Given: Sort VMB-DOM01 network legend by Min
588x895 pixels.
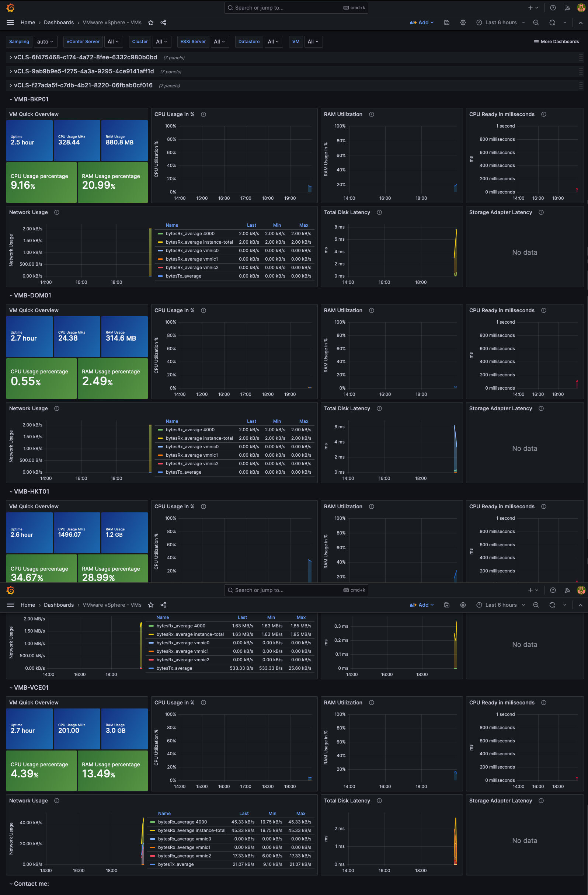Looking at the screenshot, I should pos(277,421).
